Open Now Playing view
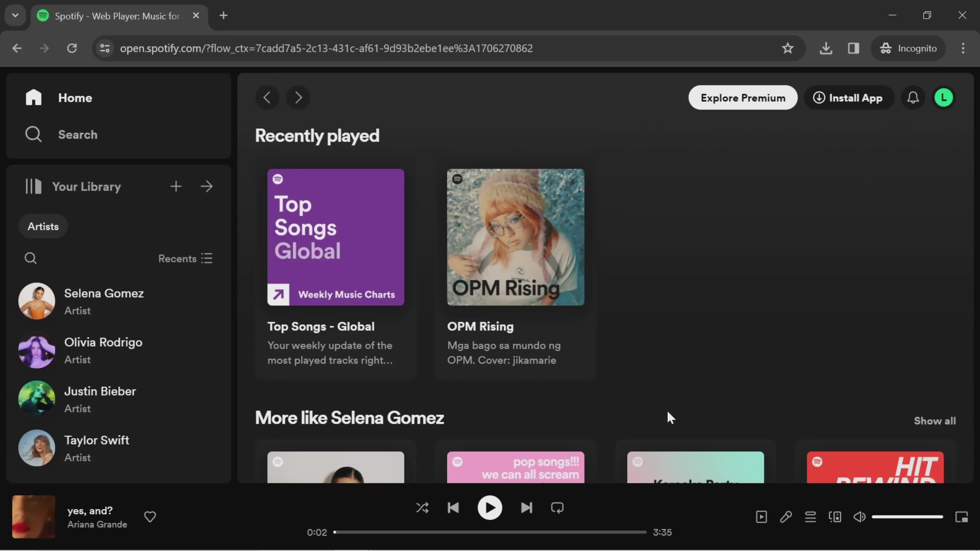The height and width of the screenshot is (551, 980). coord(761,517)
